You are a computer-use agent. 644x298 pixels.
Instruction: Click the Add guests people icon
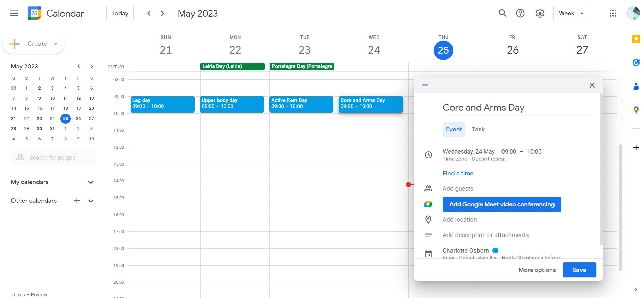(x=428, y=189)
